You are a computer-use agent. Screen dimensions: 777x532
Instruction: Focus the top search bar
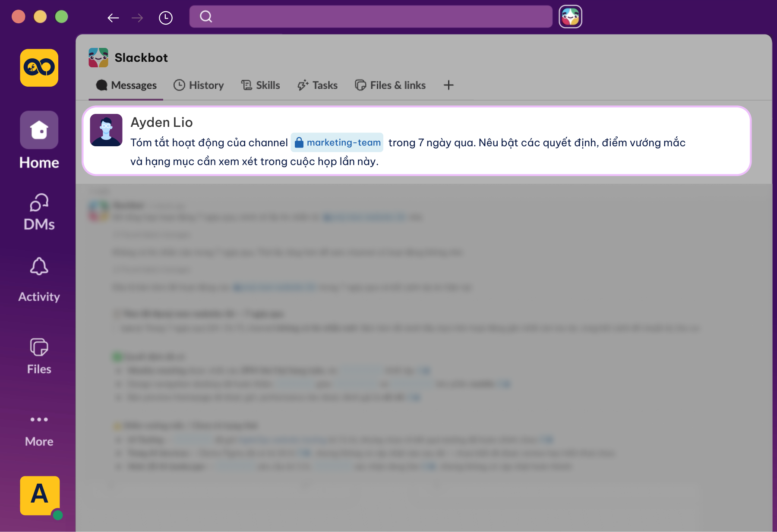[371, 16]
